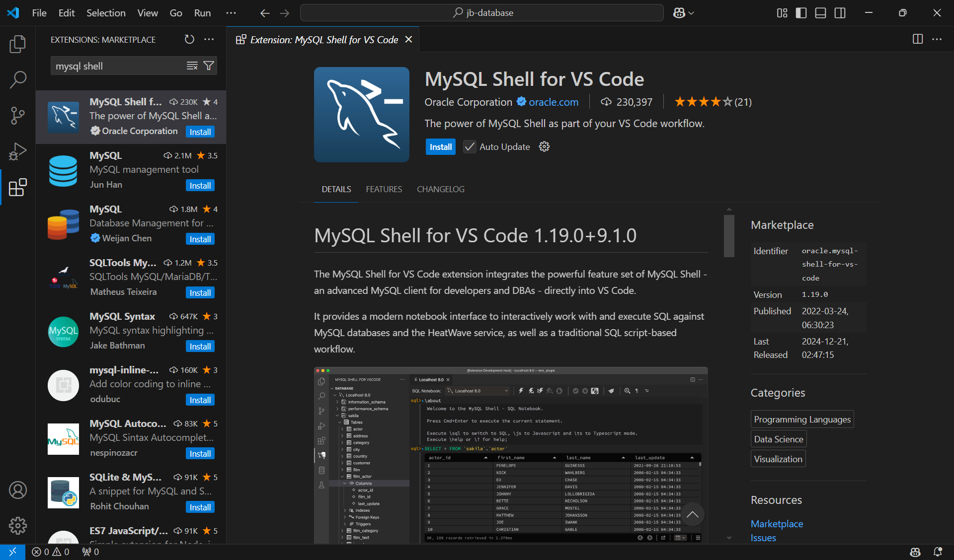Open the Source Control view
Image resolution: width=954 pixels, height=560 pixels.
(x=18, y=115)
